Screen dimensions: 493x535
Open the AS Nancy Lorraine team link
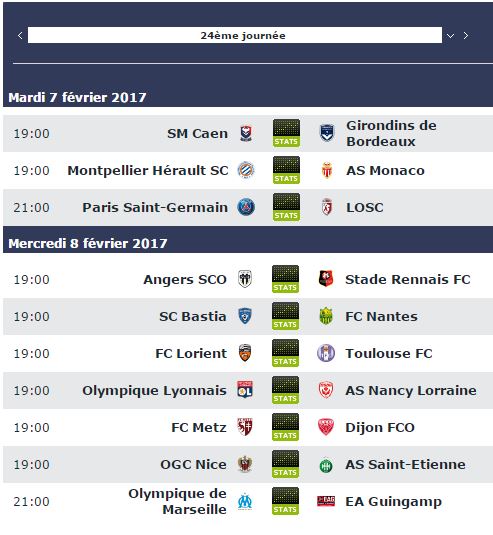pos(411,390)
